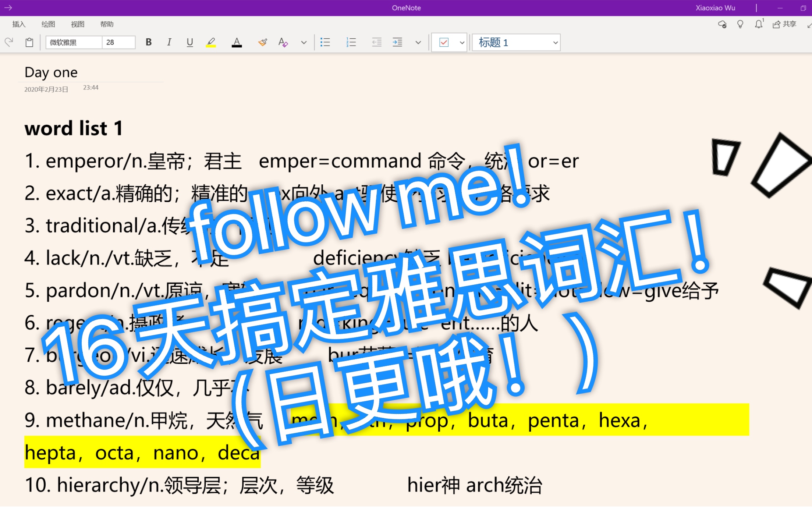Click the clipboard paste icon

tap(29, 42)
